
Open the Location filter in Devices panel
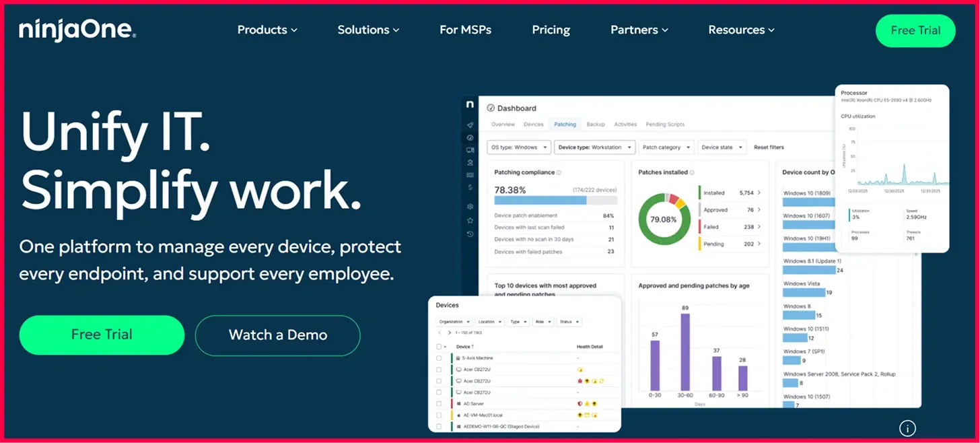[x=490, y=322]
